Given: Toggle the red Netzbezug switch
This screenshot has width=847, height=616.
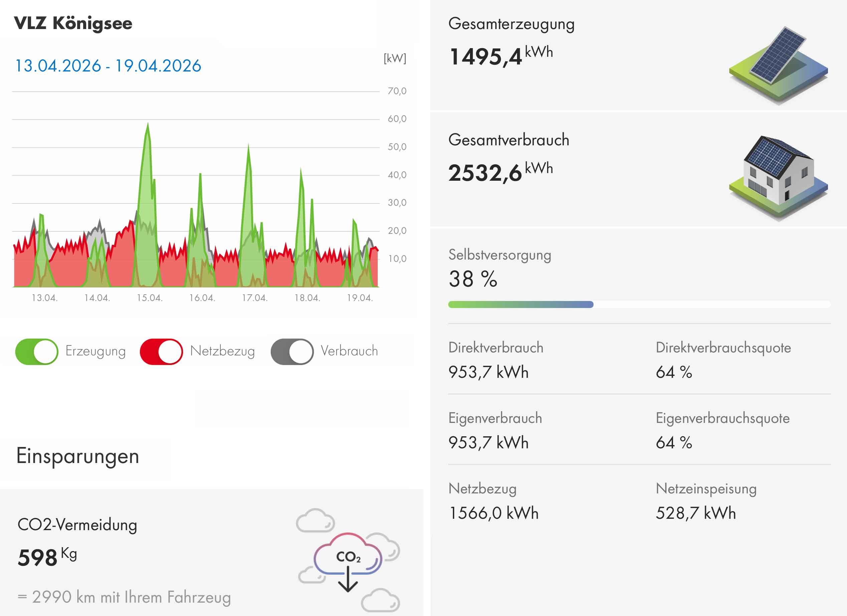Looking at the screenshot, I should tap(161, 351).
